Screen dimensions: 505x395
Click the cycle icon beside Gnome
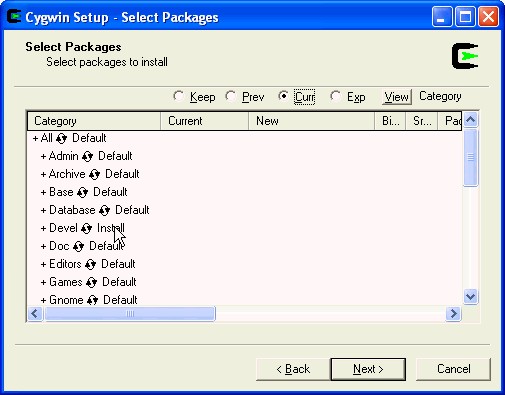(92, 300)
